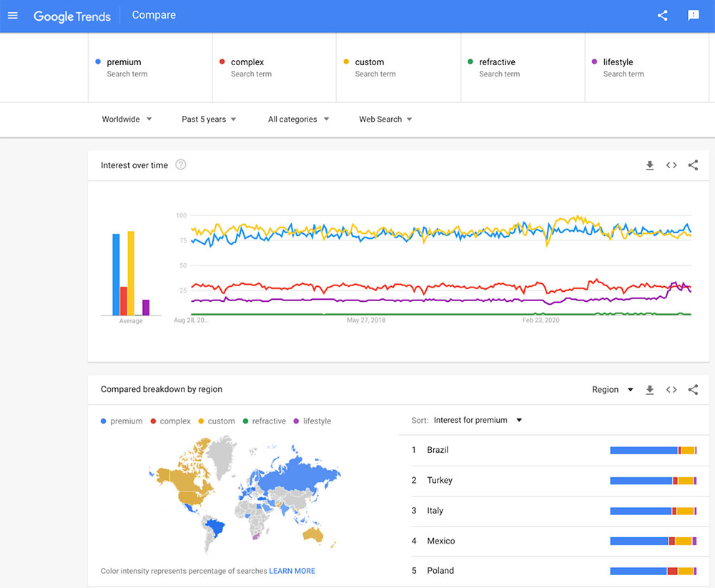Open embed code for Interest over time
715x588 pixels.
point(671,165)
